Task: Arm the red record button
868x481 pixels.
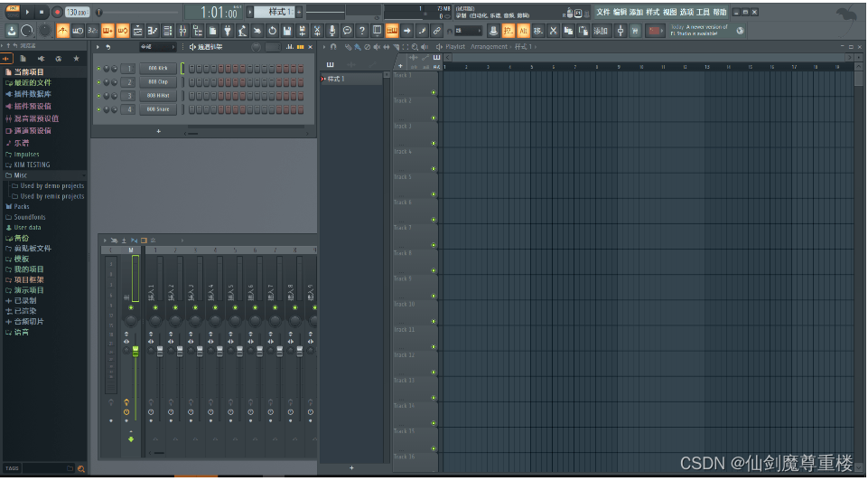Action: click(x=57, y=12)
